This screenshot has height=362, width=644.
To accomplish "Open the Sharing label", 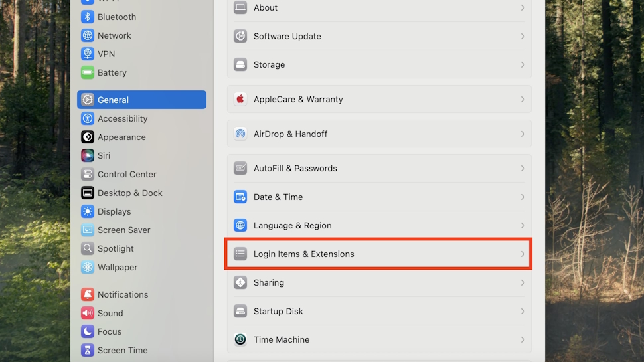I will click(269, 282).
